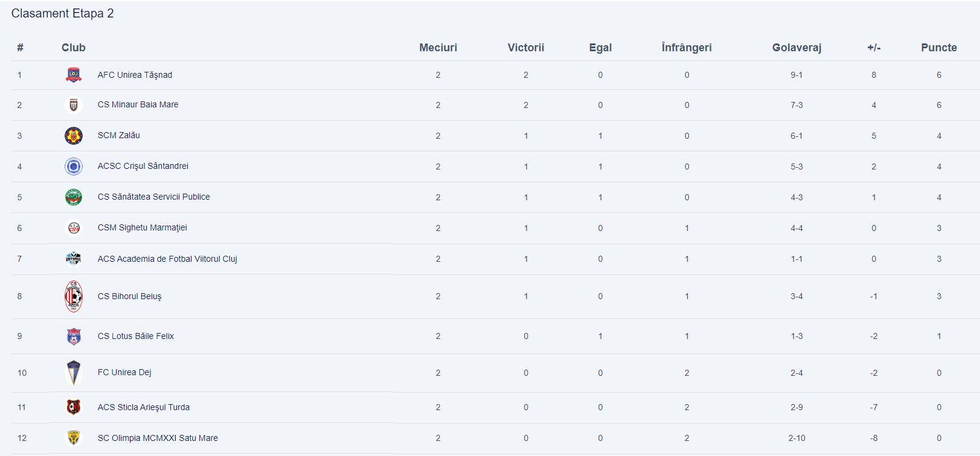This screenshot has width=980, height=456.
Task: Click the CS Lotus Băile Felix crest
Action: pos(74,336)
